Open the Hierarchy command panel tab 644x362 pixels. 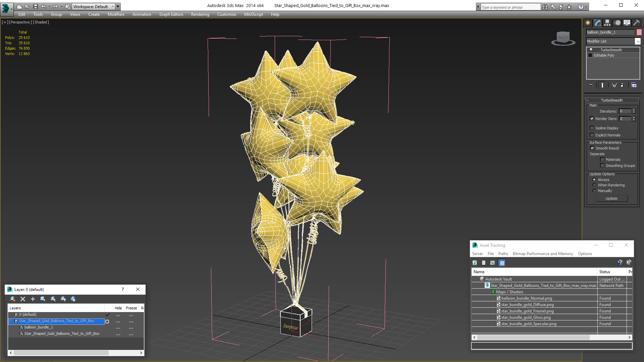click(607, 23)
